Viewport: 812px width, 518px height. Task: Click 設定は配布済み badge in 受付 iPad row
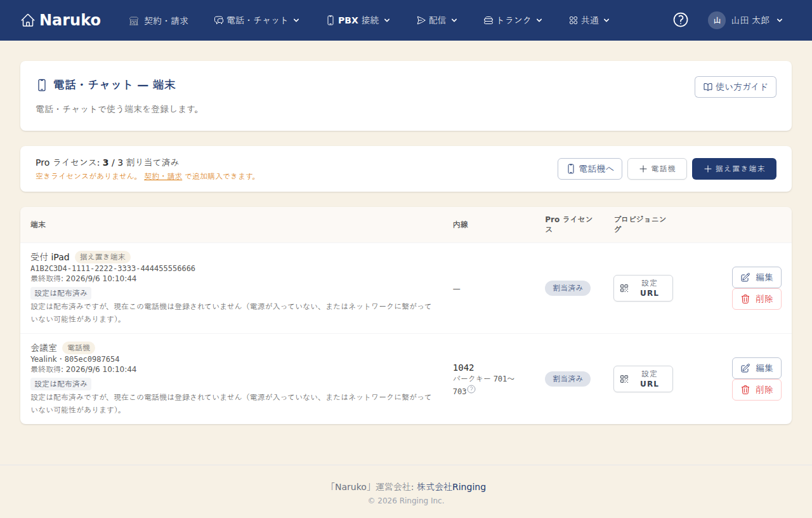(x=61, y=293)
